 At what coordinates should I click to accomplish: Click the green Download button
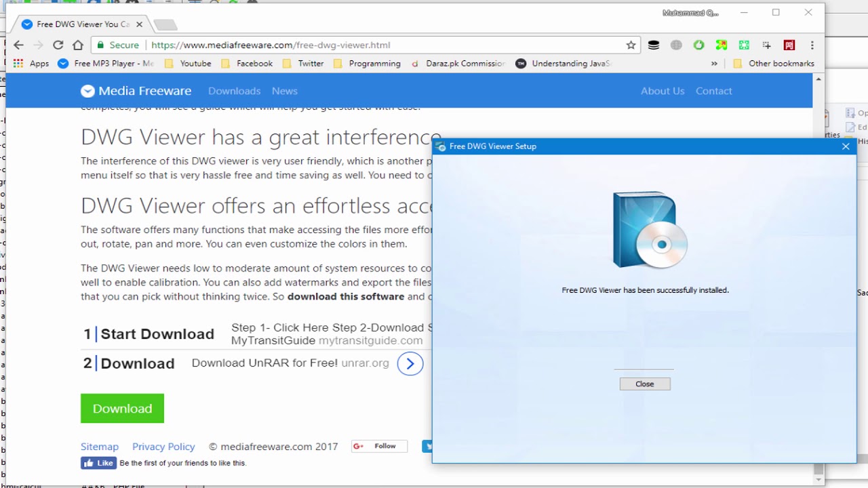pyautogui.click(x=122, y=409)
